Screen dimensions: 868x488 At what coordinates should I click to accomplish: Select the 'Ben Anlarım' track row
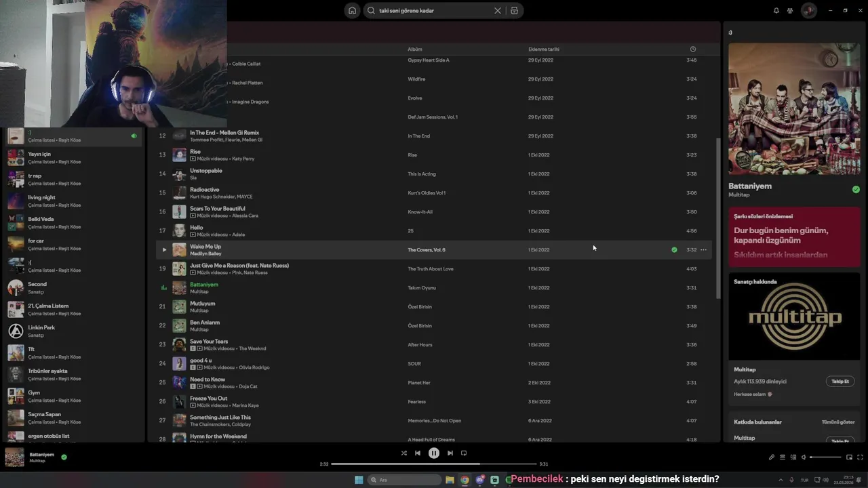tap(434, 325)
